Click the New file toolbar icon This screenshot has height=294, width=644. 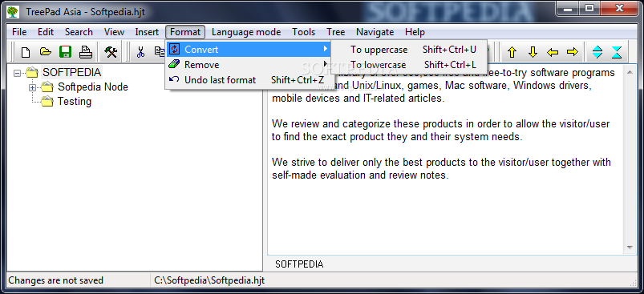tap(26, 52)
